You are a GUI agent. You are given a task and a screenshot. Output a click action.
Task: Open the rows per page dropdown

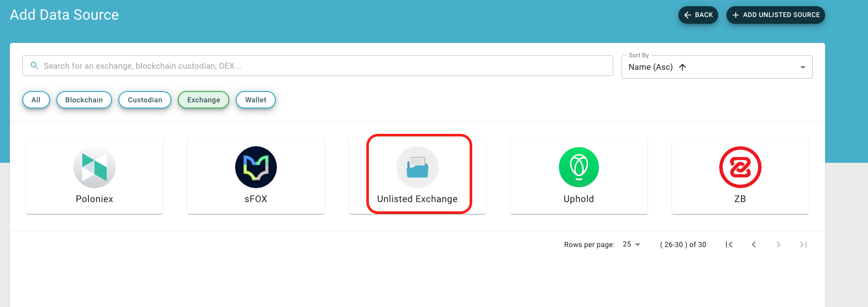632,244
